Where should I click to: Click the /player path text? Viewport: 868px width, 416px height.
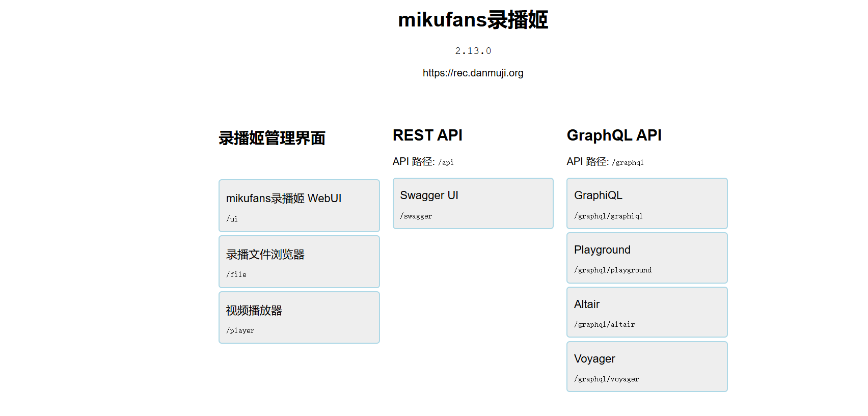(x=240, y=330)
